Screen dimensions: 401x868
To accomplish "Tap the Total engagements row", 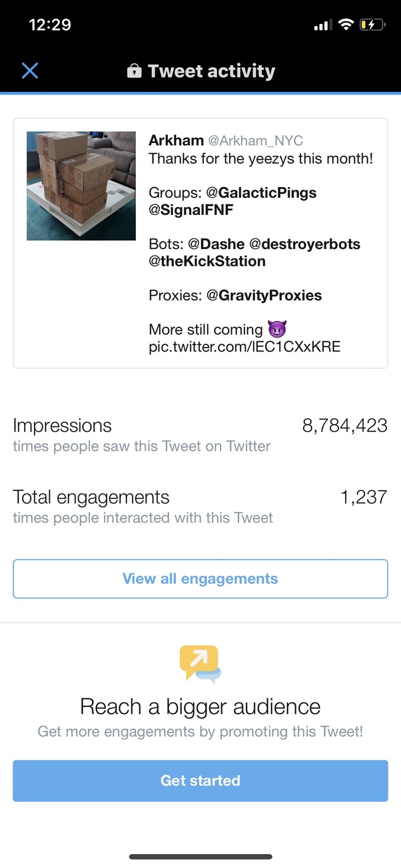I will [200, 506].
